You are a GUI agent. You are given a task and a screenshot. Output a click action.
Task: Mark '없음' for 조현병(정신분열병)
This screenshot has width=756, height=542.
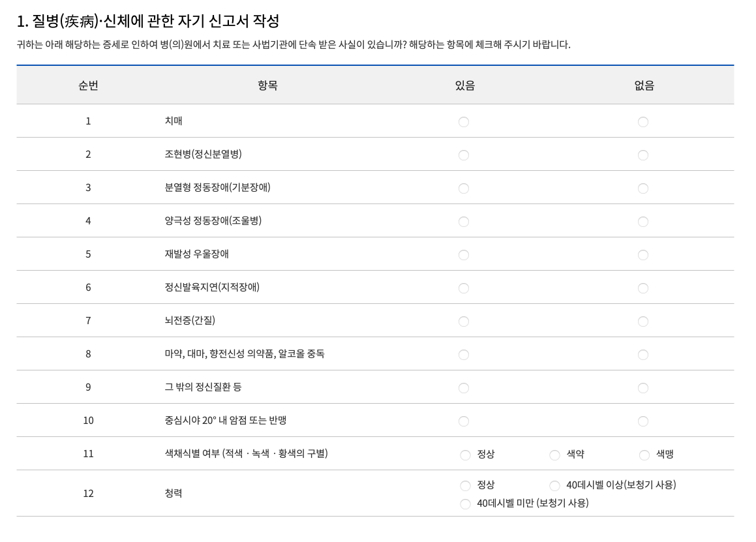click(x=643, y=155)
